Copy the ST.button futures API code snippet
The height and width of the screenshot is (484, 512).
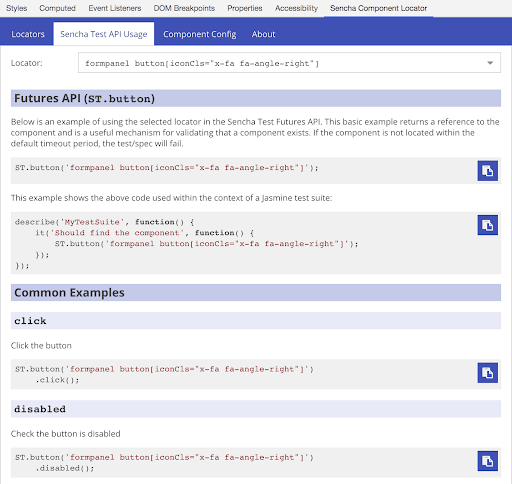pyautogui.click(x=487, y=171)
